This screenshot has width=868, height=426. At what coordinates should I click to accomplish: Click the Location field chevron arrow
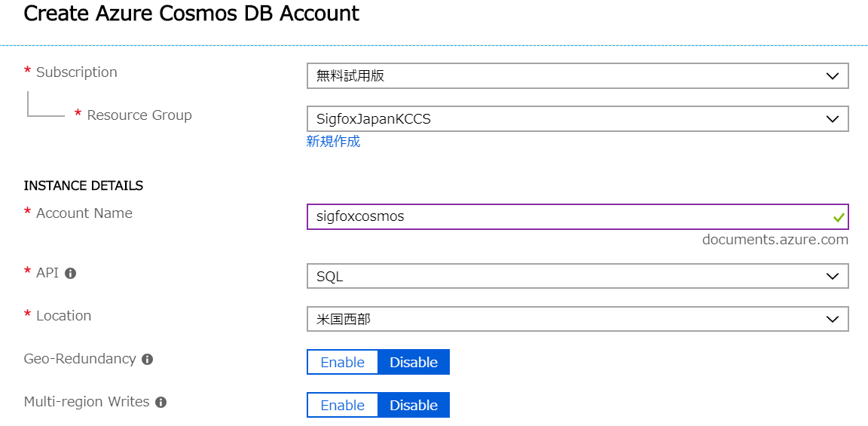tap(832, 319)
